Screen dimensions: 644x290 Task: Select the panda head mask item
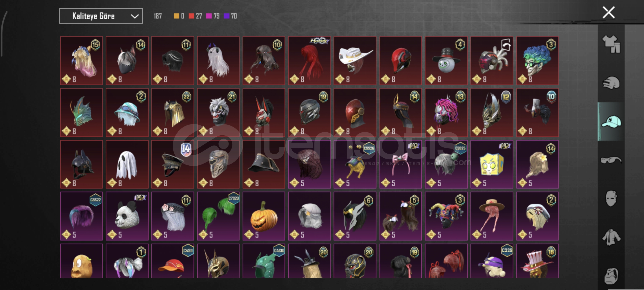pyautogui.click(x=127, y=216)
